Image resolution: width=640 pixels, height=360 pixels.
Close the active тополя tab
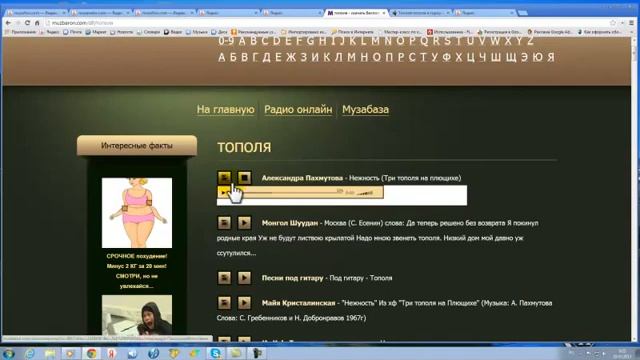click(384, 13)
